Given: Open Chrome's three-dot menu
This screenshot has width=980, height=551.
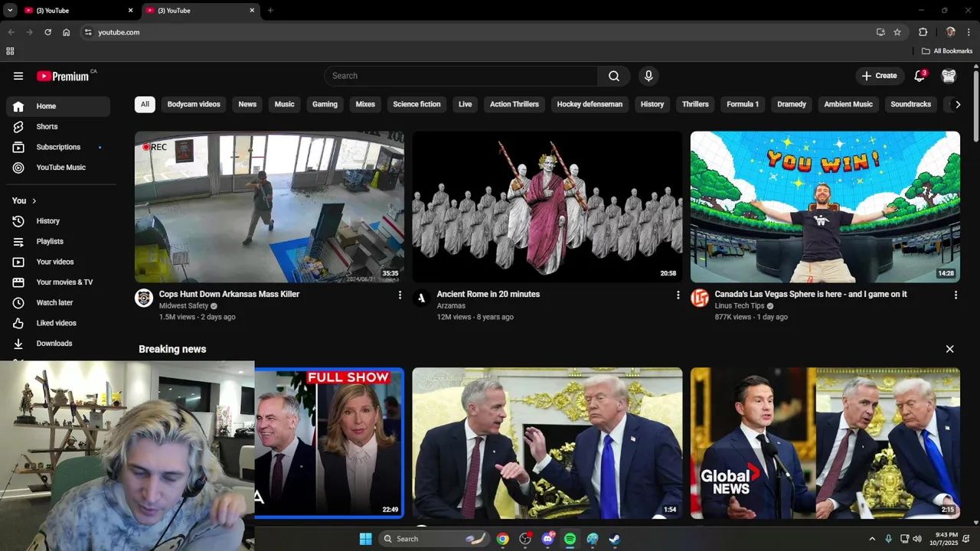Looking at the screenshot, I should (x=969, y=32).
